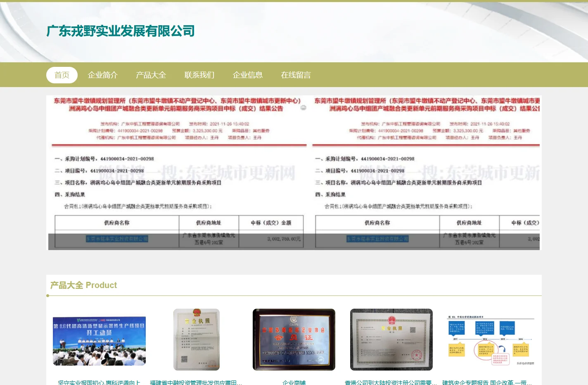Click the 广东戎野实业发展有限公司 site title
This screenshot has height=385, width=588.
(x=121, y=31)
